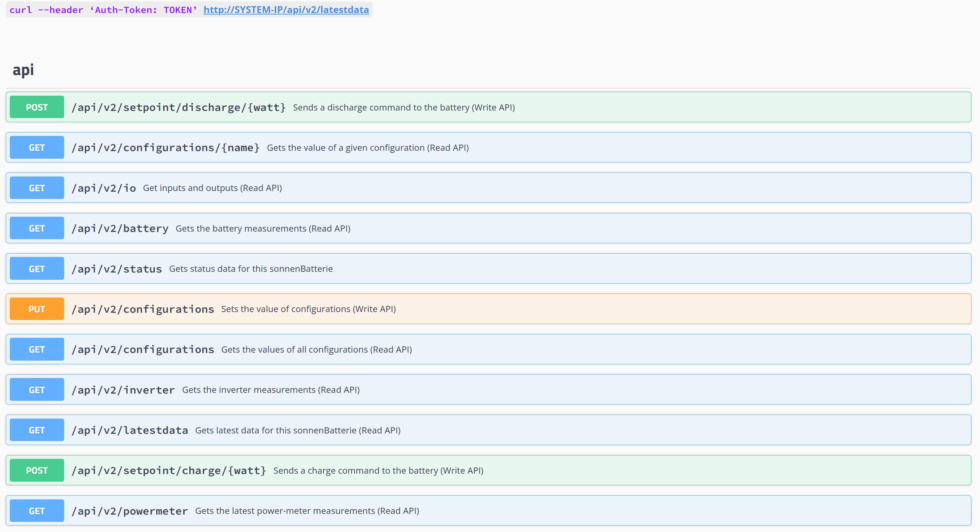Click GET badge for io endpoint
The width and height of the screenshot is (980, 532).
point(37,188)
